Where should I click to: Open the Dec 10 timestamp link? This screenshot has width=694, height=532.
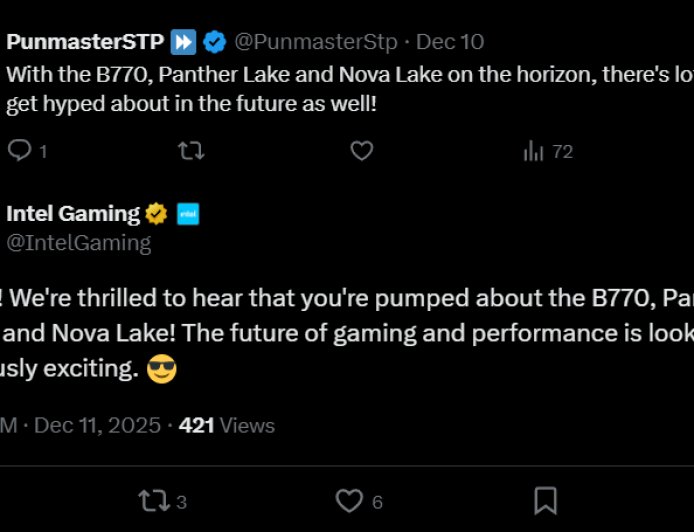point(449,42)
